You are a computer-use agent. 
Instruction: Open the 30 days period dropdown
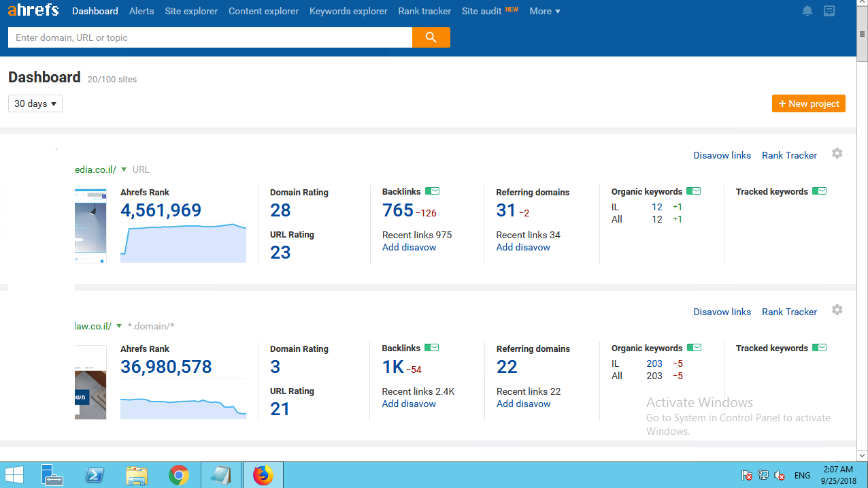point(35,103)
